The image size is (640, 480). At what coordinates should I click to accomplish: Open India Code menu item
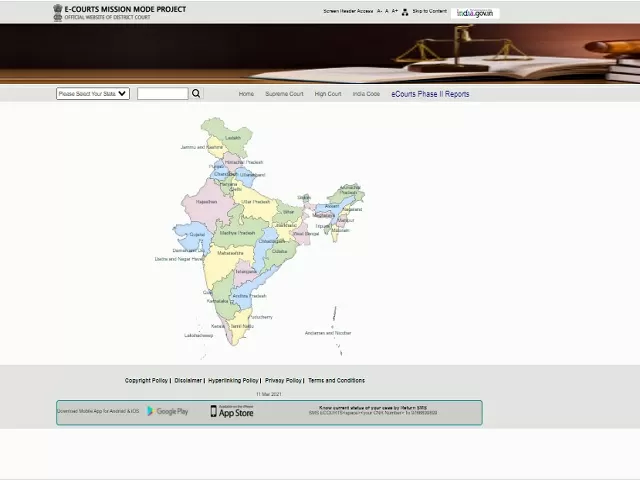[366, 94]
